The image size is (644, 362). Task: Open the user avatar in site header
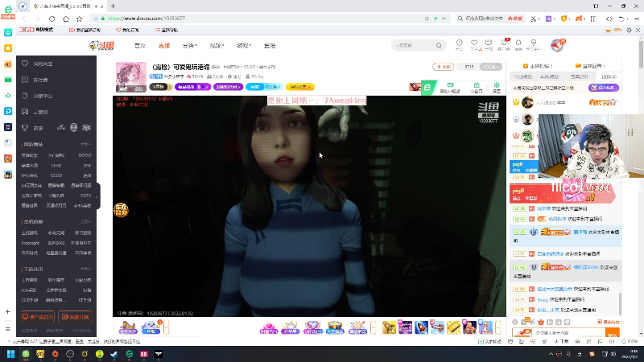click(x=556, y=45)
